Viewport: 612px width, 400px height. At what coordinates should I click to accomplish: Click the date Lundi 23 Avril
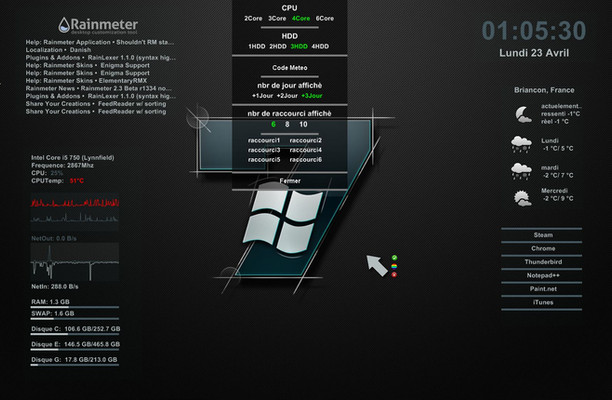[x=534, y=53]
